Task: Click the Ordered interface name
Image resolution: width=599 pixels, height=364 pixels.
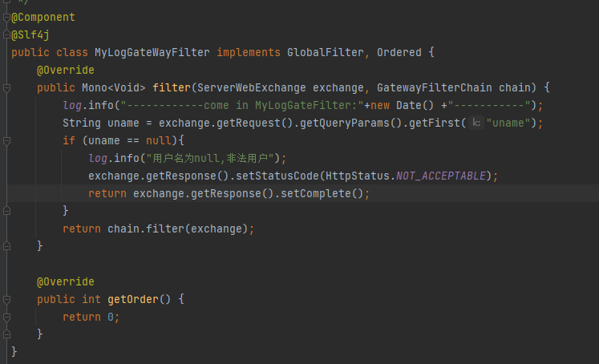Action: [x=399, y=52]
